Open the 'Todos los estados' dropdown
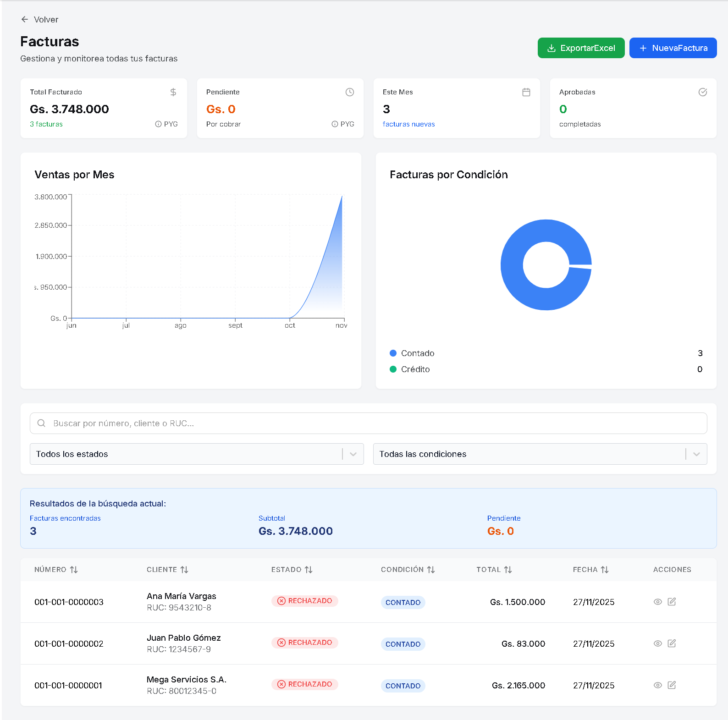Image resolution: width=728 pixels, height=720 pixels. pyautogui.click(x=197, y=454)
